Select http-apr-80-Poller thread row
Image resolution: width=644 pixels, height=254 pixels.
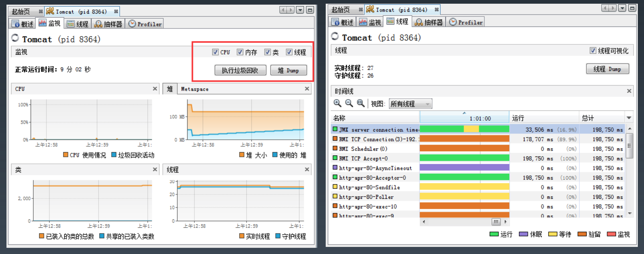[x=478, y=197]
